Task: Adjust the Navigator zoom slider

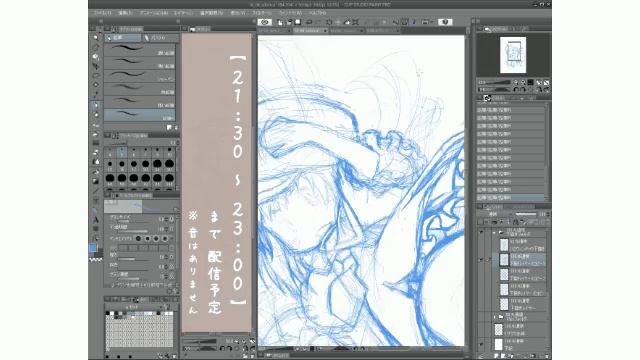Action: click(494, 82)
